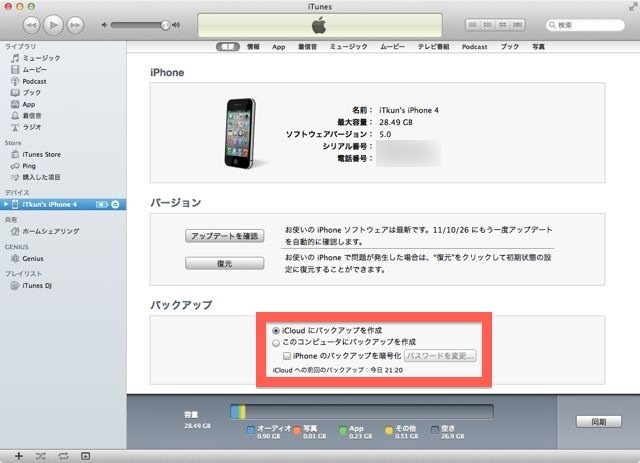Image resolution: width=640 pixels, height=463 pixels.
Task: Click the play button
Action: coord(53,25)
